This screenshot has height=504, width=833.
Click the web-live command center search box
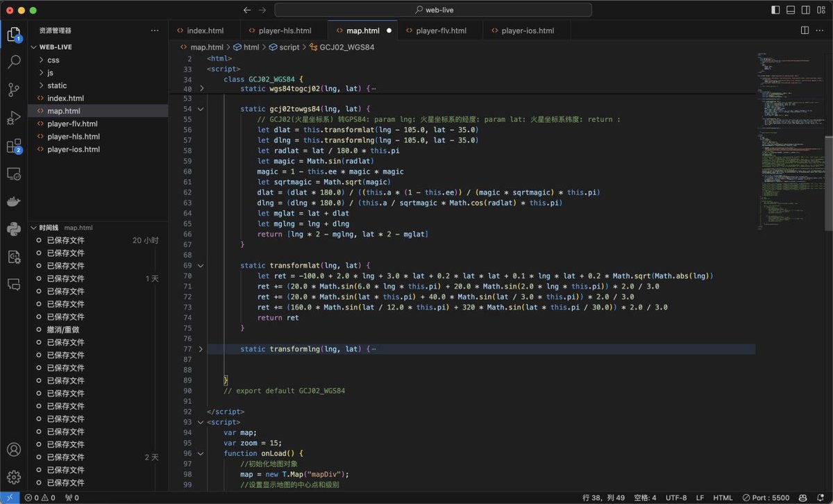(433, 10)
